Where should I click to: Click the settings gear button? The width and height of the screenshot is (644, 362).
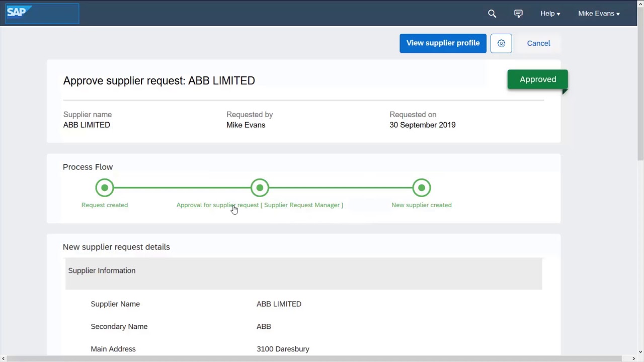[501, 43]
